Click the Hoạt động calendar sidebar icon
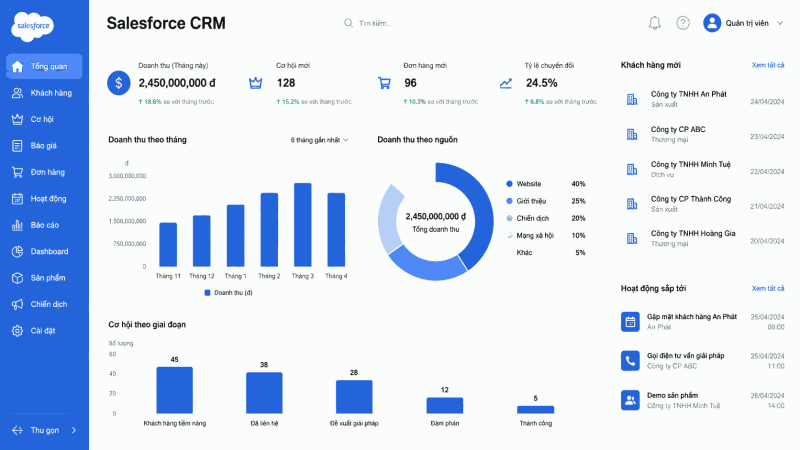 [x=17, y=199]
